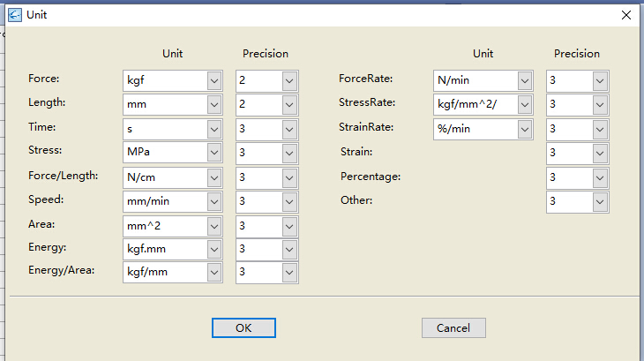The width and height of the screenshot is (644, 361).
Task: Close the Unit dialog window
Action: [x=626, y=15]
